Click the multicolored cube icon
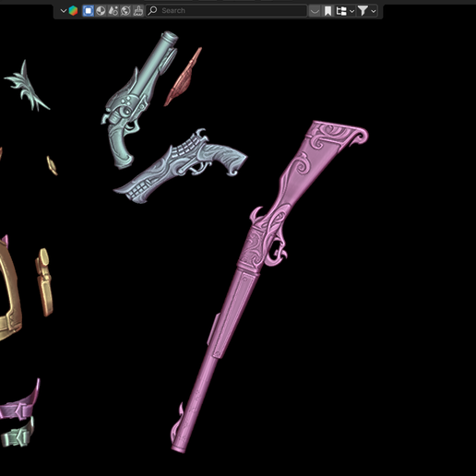 click(73, 11)
